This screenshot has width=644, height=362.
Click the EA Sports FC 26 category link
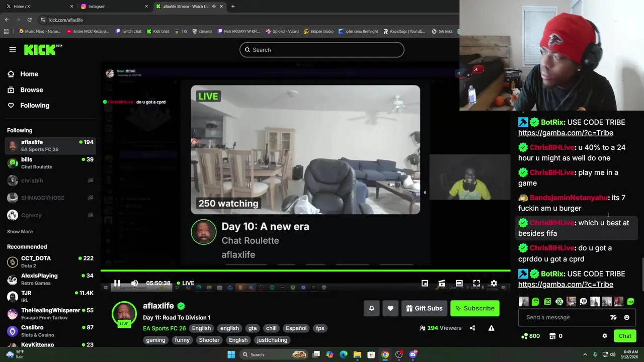coord(164,328)
